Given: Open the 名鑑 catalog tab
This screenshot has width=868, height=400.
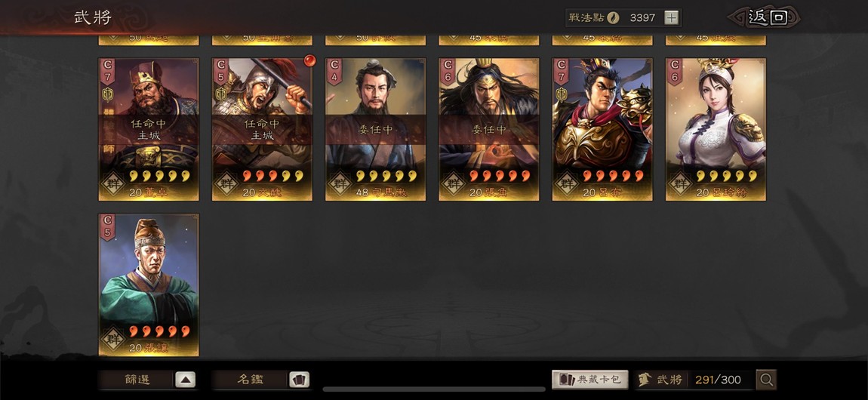Looking at the screenshot, I should 251,380.
